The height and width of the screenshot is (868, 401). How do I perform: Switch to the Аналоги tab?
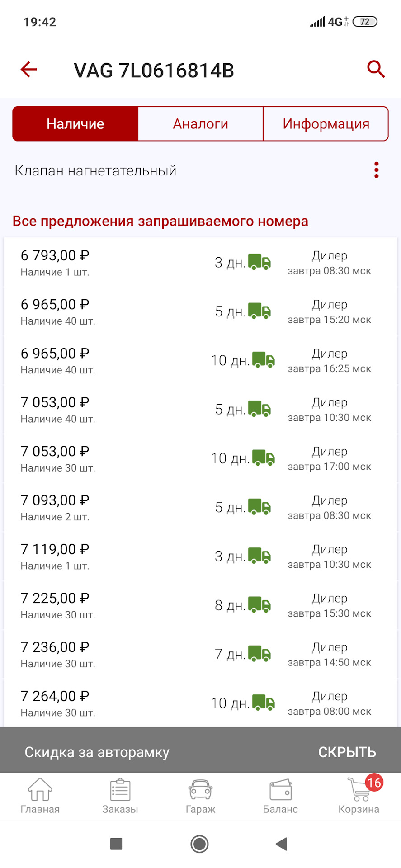tap(200, 124)
